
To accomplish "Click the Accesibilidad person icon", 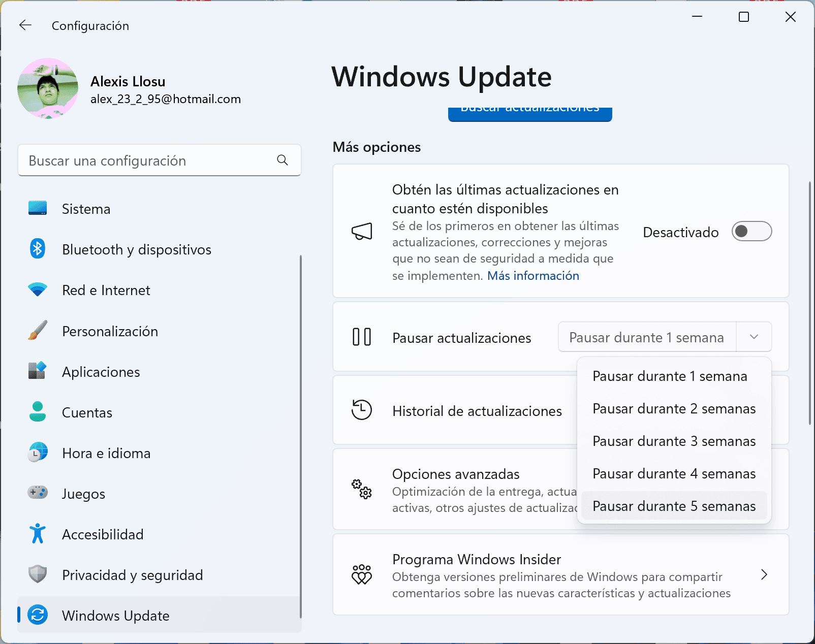I will [x=36, y=534].
